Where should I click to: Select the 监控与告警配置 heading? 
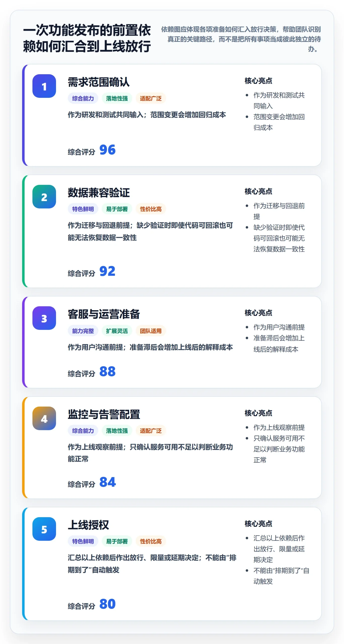pos(104,414)
